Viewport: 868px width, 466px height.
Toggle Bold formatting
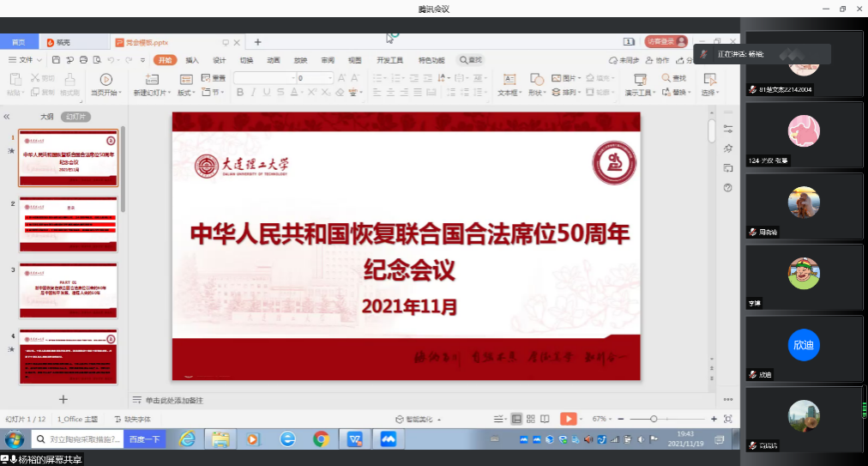[x=239, y=92]
